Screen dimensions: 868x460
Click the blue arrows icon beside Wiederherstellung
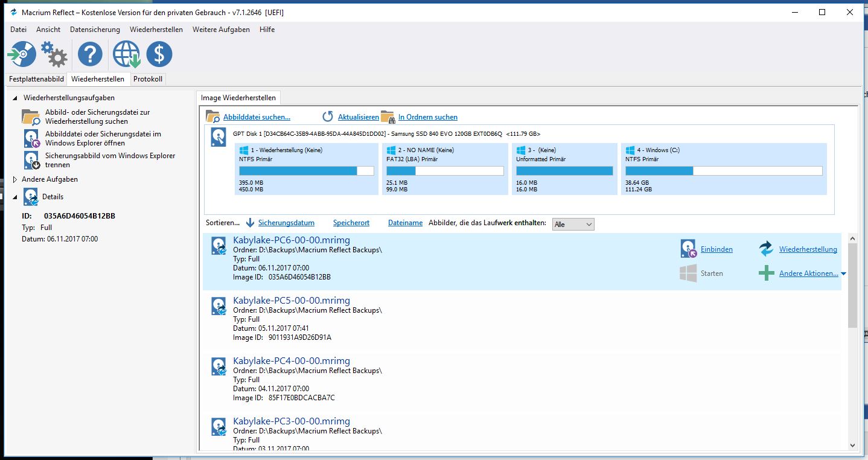click(x=766, y=249)
